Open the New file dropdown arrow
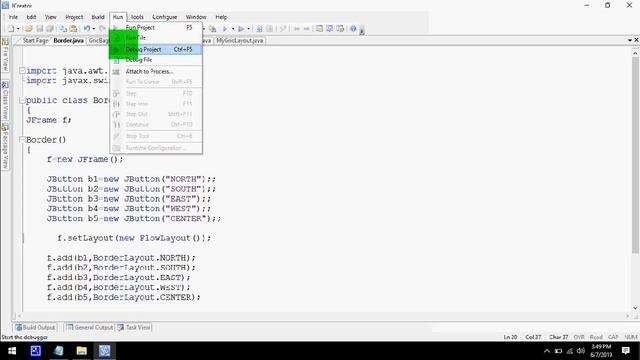This screenshot has height=360, width=640. [18, 29]
